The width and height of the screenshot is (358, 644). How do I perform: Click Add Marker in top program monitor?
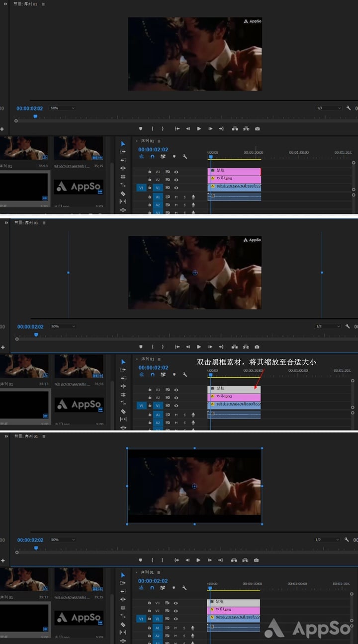[x=141, y=128]
